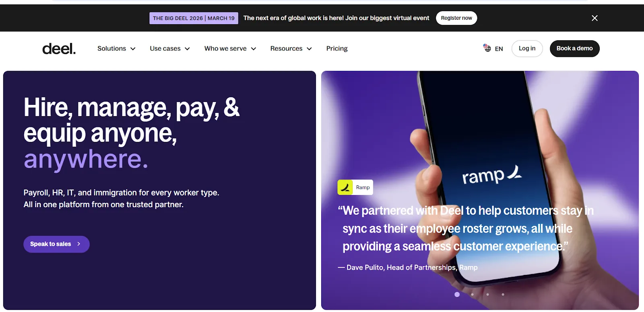
Task: Open the Resources dropdown
Action: [x=291, y=48]
